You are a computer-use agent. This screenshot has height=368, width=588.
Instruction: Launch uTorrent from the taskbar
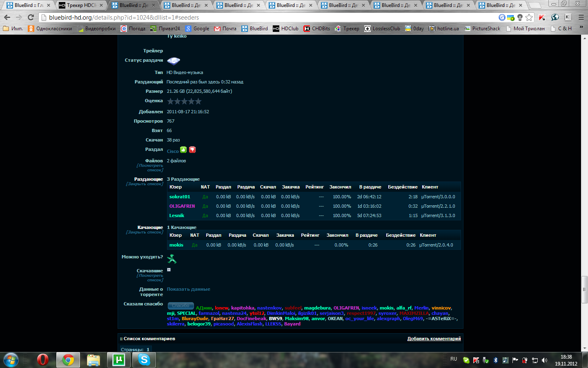click(119, 360)
